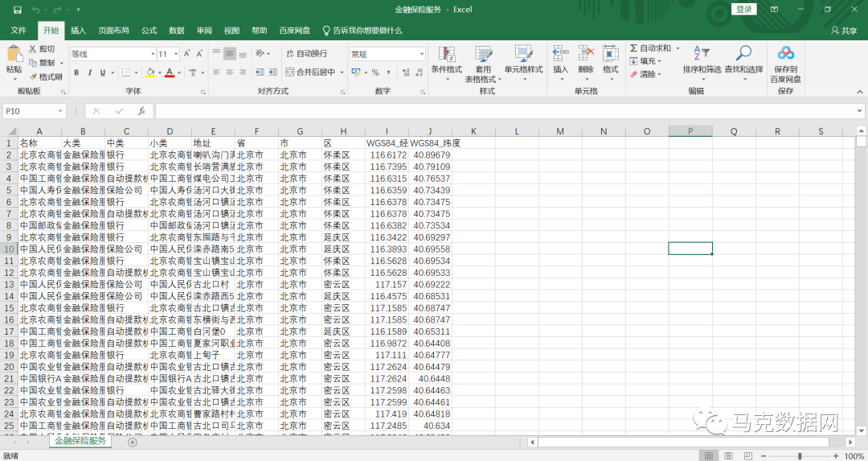
Task: Switch to 数据 ribbon tab
Action: click(x=177, y=31)
